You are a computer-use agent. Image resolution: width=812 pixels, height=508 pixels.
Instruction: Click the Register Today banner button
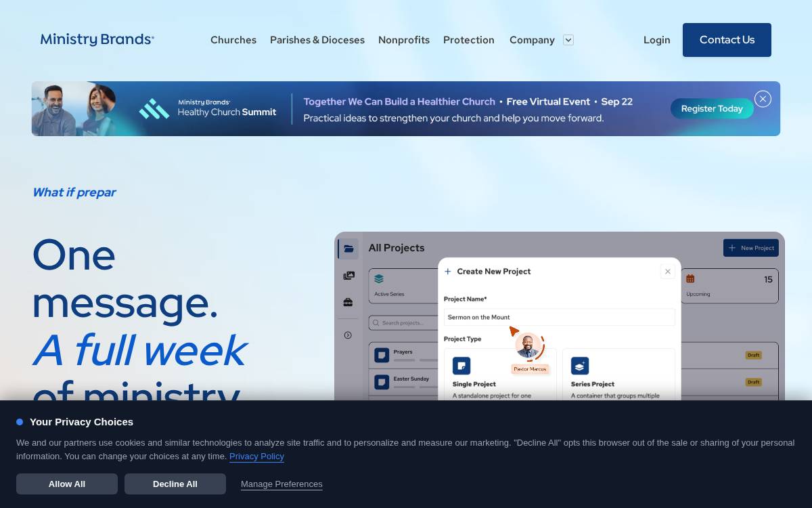coord(712,108)
